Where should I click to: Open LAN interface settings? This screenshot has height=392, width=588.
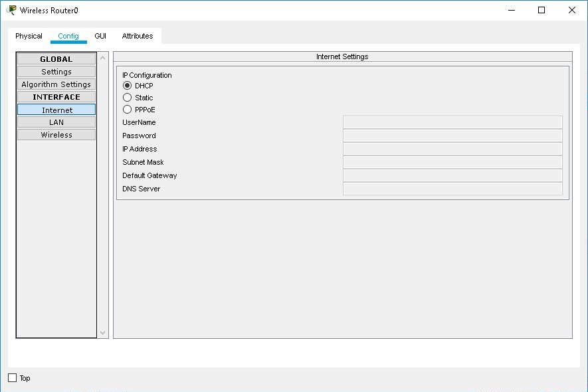[x=56, y=122]
